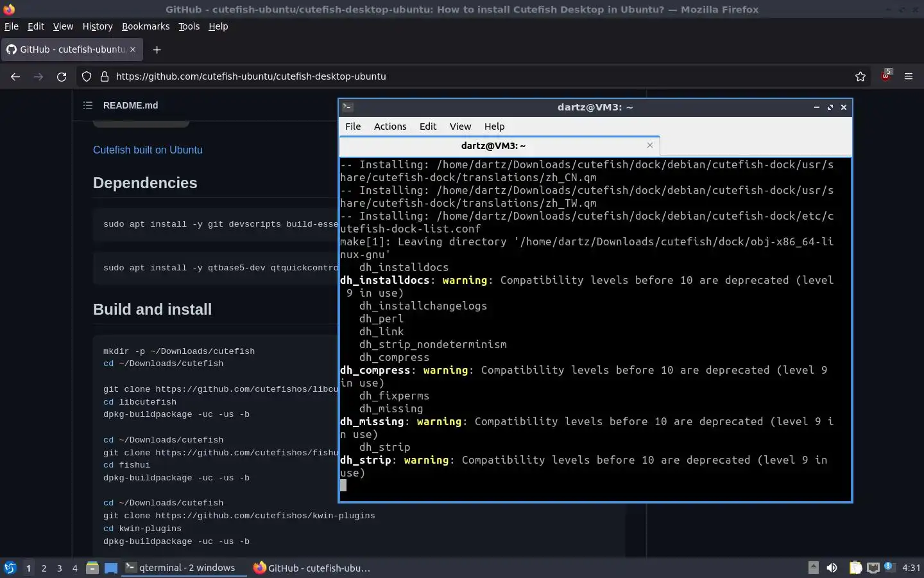Select the GitHub cutefish-ubuntu browser tab
Screen dimensions: 924x578
click(x=71, y=49)
